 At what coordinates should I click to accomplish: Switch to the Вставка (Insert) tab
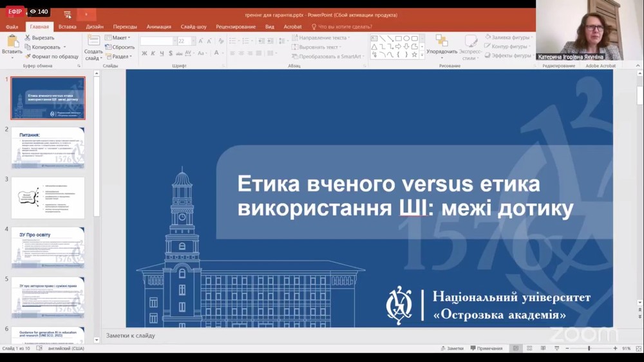click(67, 26)
